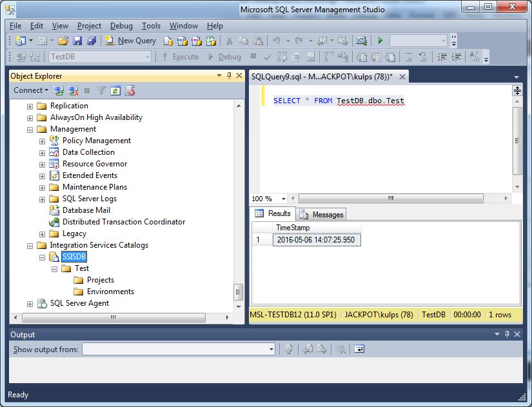Select the Results tab
The image size is (532, 407).
point(273,213)
